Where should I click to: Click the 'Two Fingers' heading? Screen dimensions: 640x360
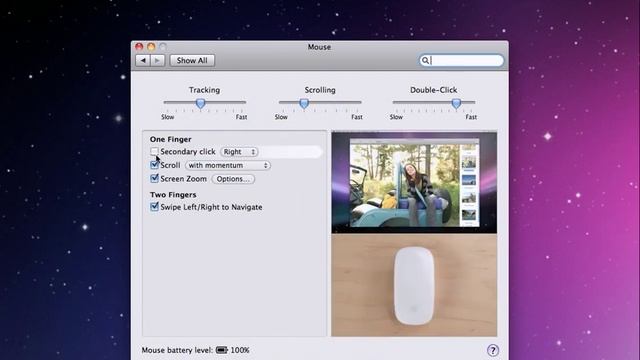[x=173, y=195]
